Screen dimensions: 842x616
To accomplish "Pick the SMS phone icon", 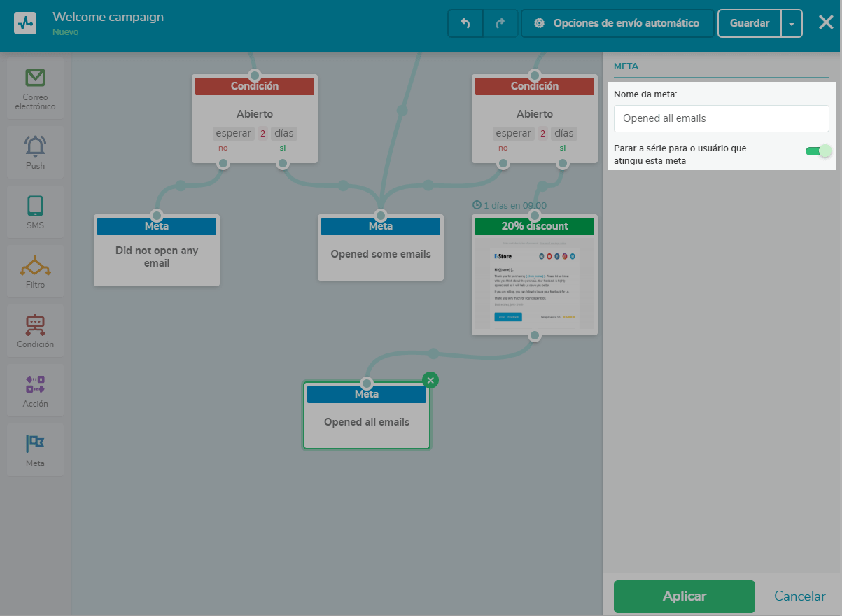I will point(35,206).
